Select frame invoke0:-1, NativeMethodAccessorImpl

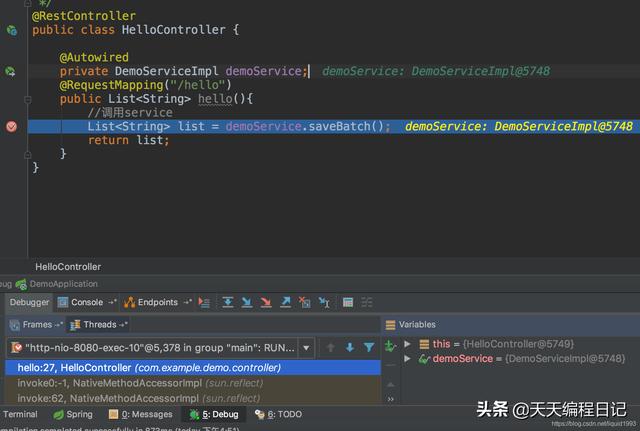point(193,383)
